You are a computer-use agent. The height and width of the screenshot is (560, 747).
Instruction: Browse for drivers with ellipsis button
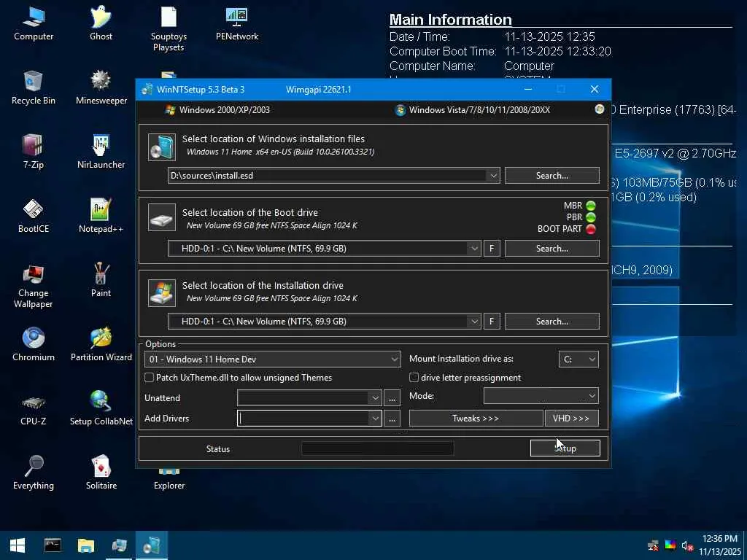[392, 419]
